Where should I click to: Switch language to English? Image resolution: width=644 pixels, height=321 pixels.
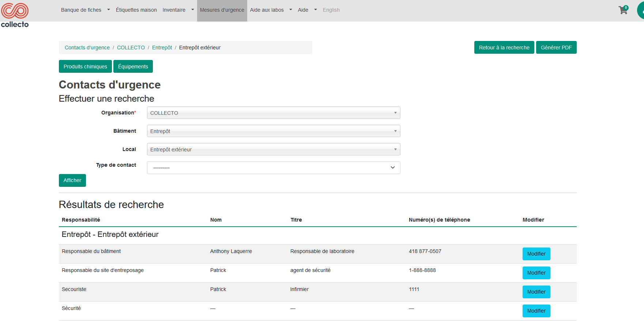point(331,10)
